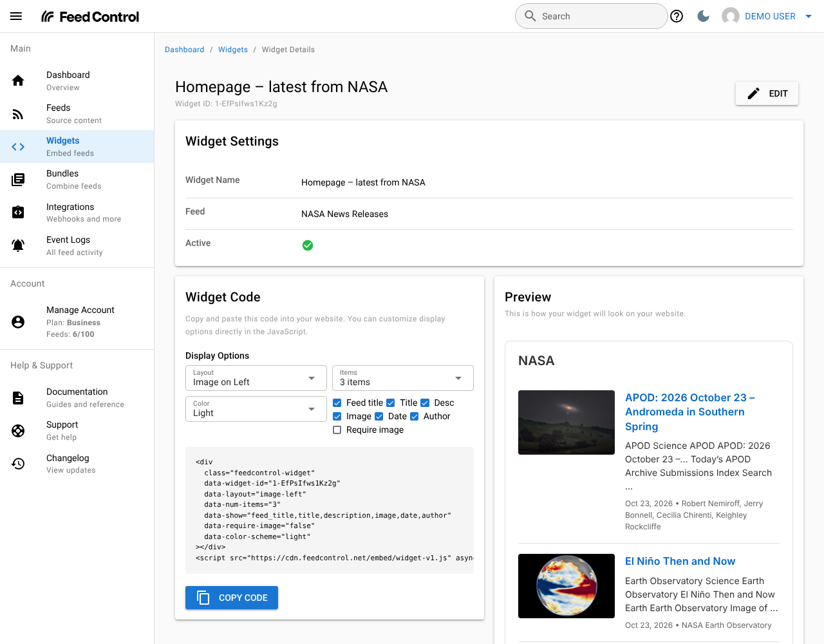Click the Feeds RSS icon
This screenshot has width=824, height=644.
tap(18, 114)
